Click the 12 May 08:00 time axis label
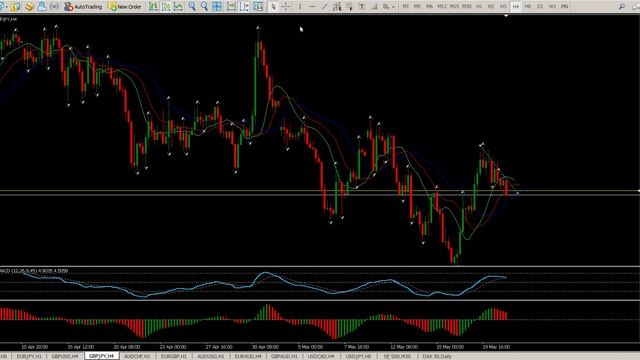This screenshot has width=640, height=360. tap(404, 347)
